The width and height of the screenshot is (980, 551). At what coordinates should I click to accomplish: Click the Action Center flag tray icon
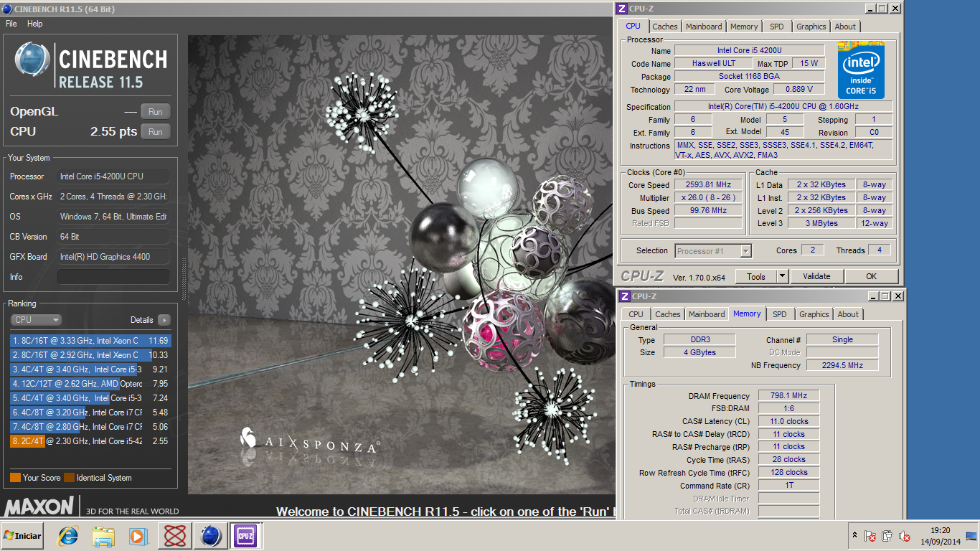pos(870,536)
